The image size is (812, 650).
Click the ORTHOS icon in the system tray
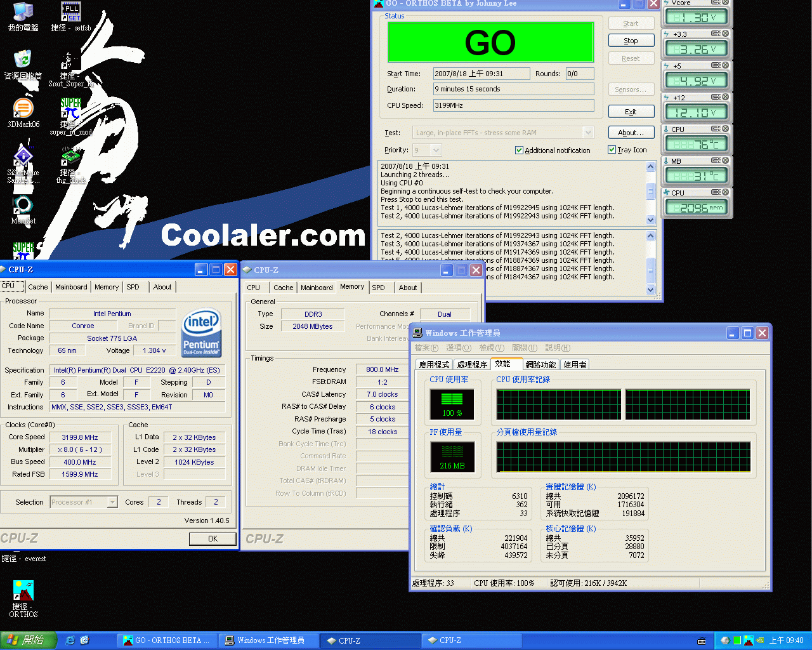pyautogui.click(x=749, y=640)
